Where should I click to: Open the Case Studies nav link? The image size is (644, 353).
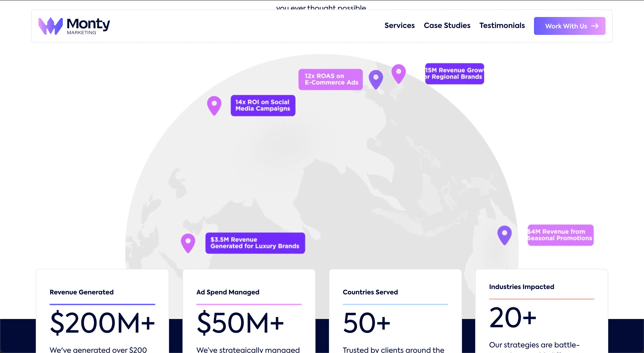(x=447, y=26)
